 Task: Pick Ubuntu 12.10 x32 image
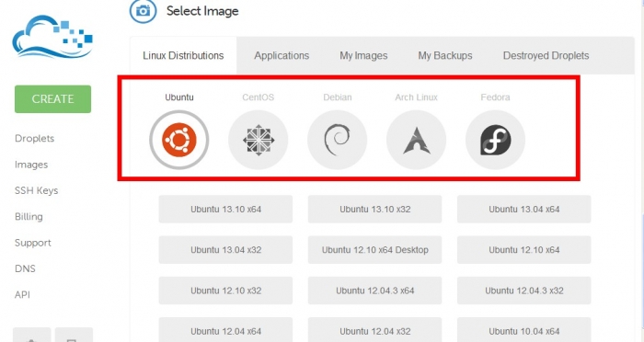[226, 291]
